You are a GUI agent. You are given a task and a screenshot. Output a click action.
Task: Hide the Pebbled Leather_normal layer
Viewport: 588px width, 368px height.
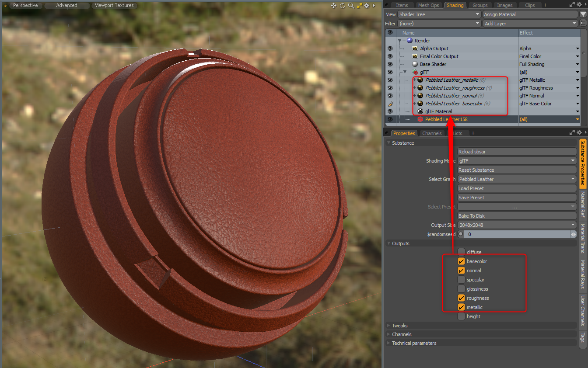[390, 96]
